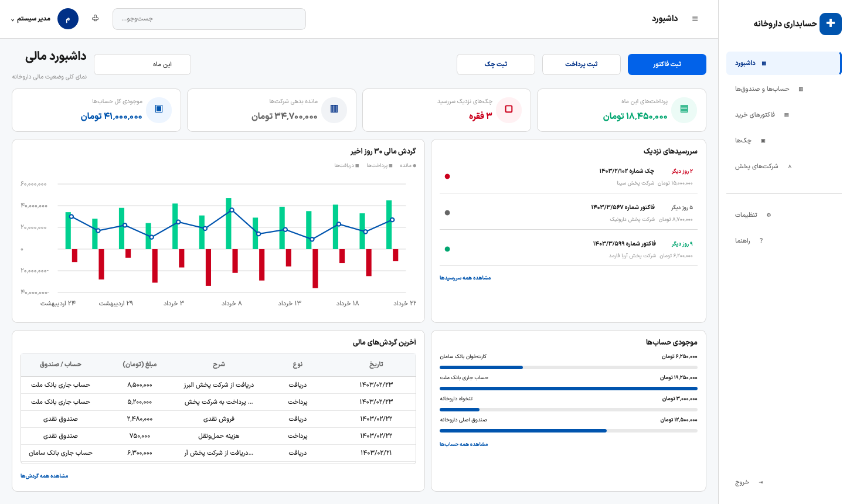
Task: Click the حساب / صندوق column header
Action: [61, 365]
